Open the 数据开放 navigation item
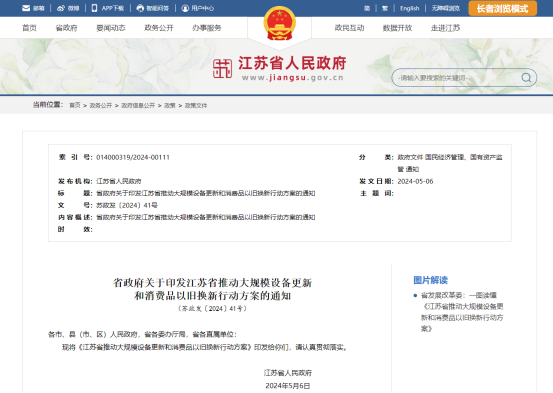 pos(397,28)
